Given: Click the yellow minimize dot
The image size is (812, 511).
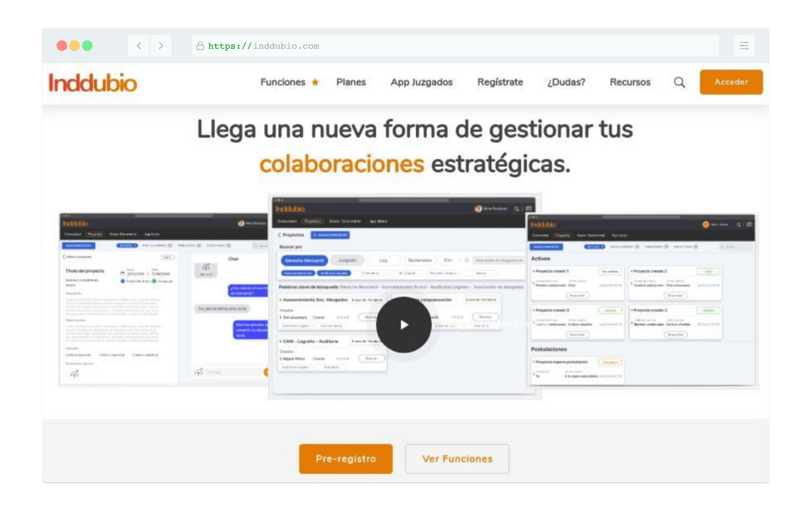Looking at the screenshot, I should [75, 46].
